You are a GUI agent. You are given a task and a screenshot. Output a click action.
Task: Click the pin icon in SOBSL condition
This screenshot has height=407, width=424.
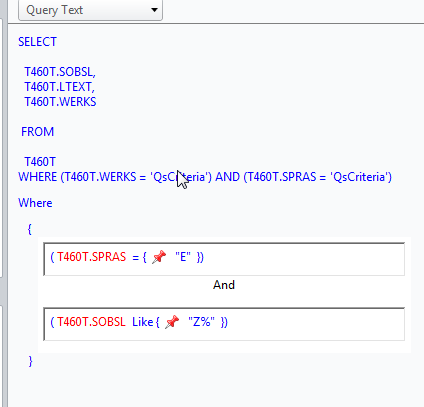pyautogui.click(x=172, y=322)
